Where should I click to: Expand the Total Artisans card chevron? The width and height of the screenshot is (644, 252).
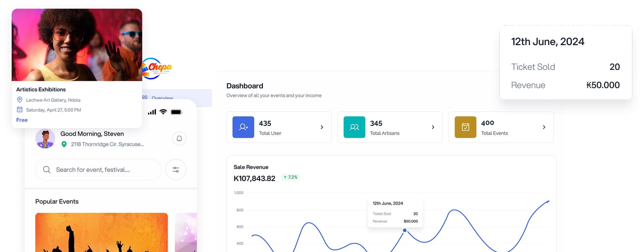tap(433, 127)
